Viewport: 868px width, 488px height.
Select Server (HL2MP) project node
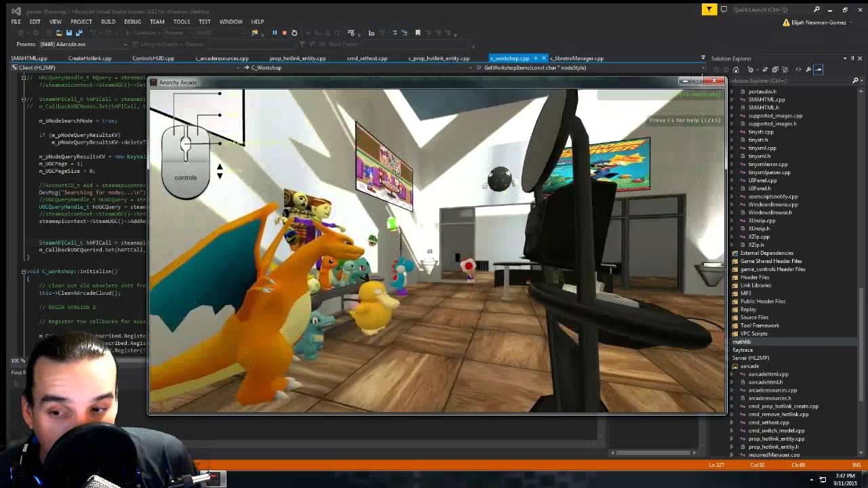coord(751,358)
